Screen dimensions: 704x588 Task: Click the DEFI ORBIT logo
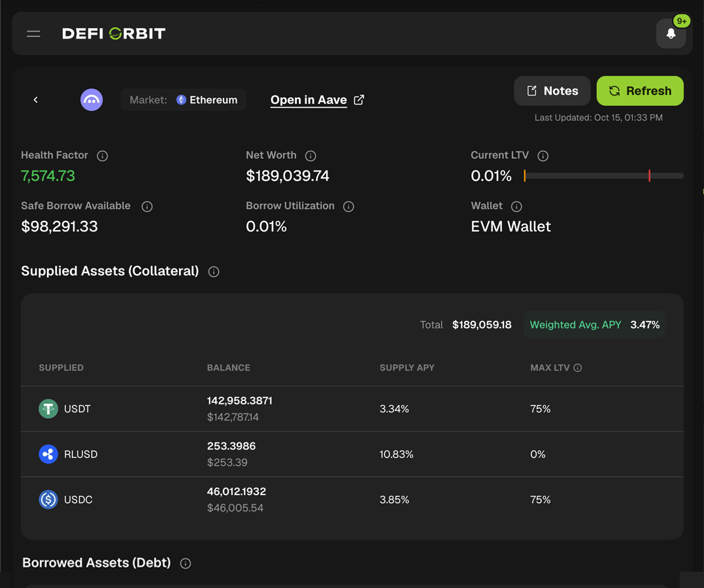114,34
